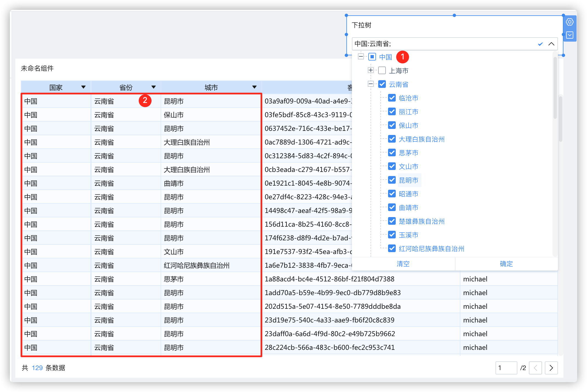Click the gear settings icon
The height and width of the screenshot is (392, 587).
point(570,22)
